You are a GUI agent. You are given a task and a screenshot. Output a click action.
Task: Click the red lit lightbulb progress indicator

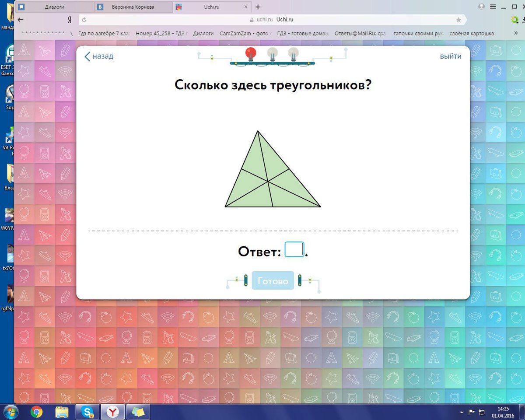pyautogui.click(x=251, y=54)
